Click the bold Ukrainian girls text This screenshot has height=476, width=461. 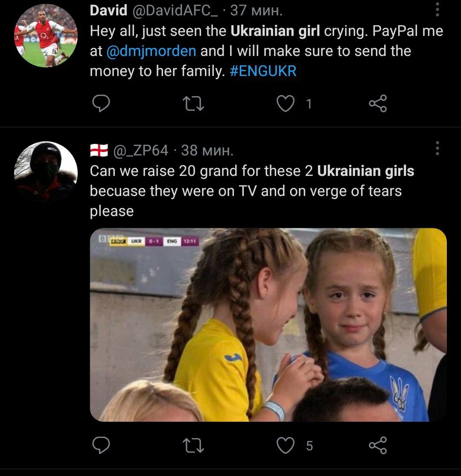[366, 171]
